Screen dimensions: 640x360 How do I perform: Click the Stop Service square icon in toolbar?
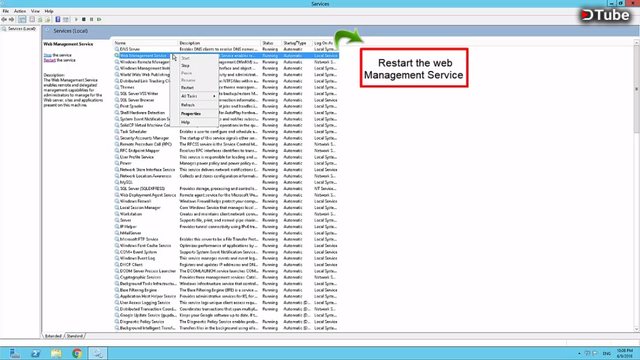(x=84, y=19)
